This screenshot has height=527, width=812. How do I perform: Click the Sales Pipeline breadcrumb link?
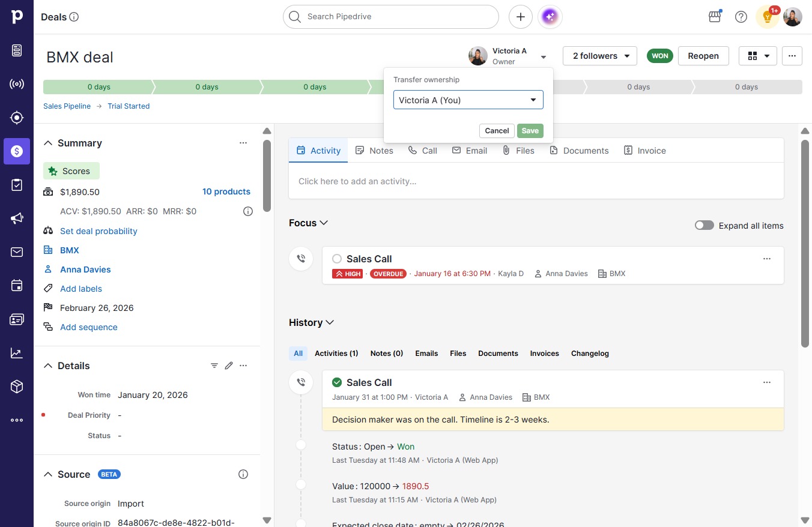pos(67,106)
